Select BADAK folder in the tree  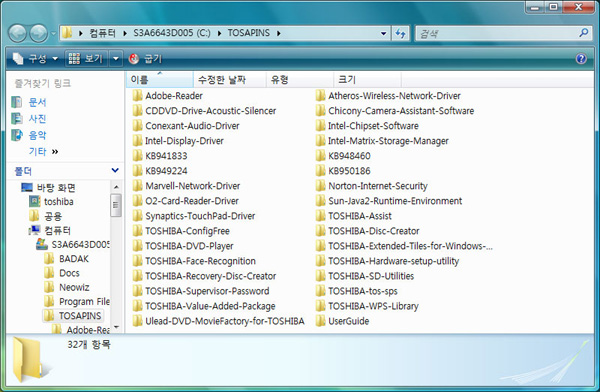[x=74, y=259]
